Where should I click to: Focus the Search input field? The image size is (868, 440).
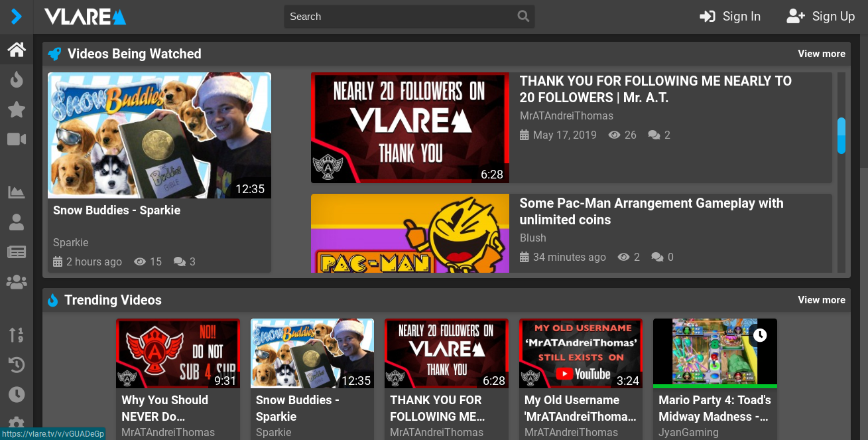coord(409,17)
